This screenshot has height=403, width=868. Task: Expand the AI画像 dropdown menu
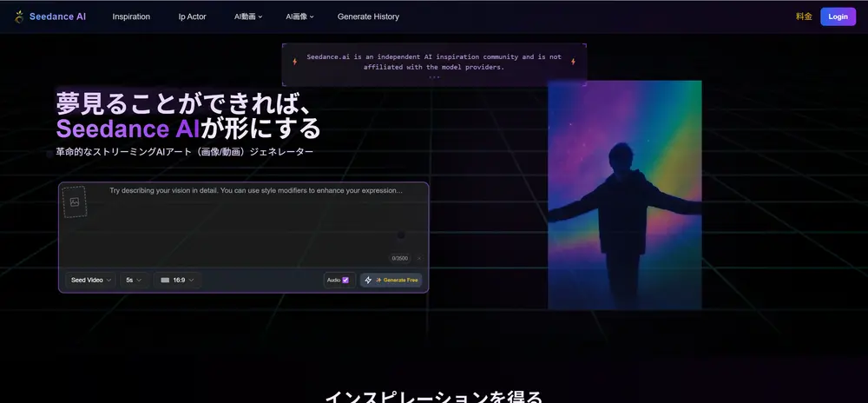(299, 17)
